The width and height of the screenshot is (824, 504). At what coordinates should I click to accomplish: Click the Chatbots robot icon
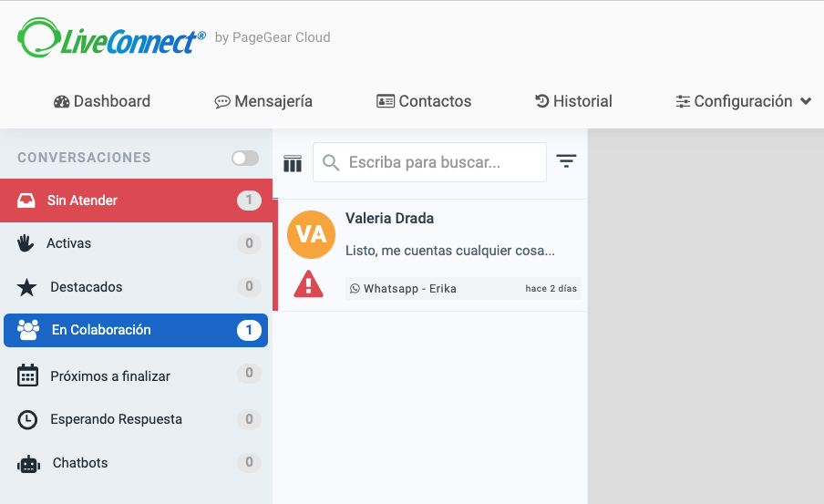point(28,464)
